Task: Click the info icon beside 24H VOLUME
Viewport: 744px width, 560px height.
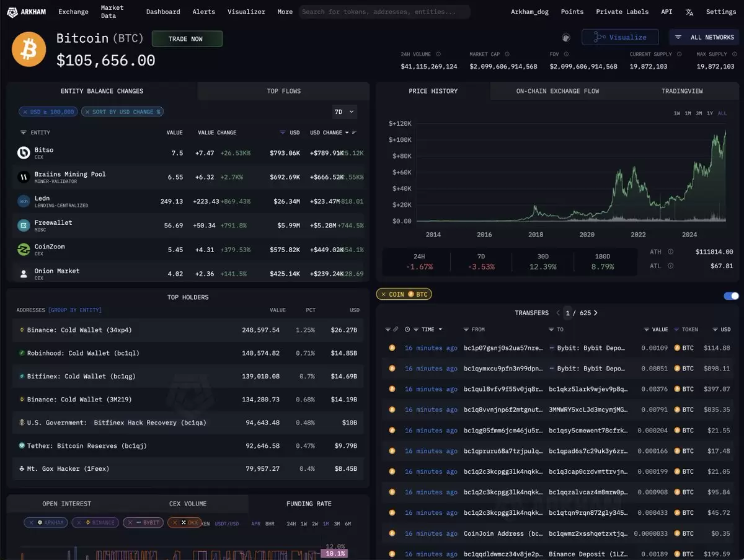Action: click(438, 55)
